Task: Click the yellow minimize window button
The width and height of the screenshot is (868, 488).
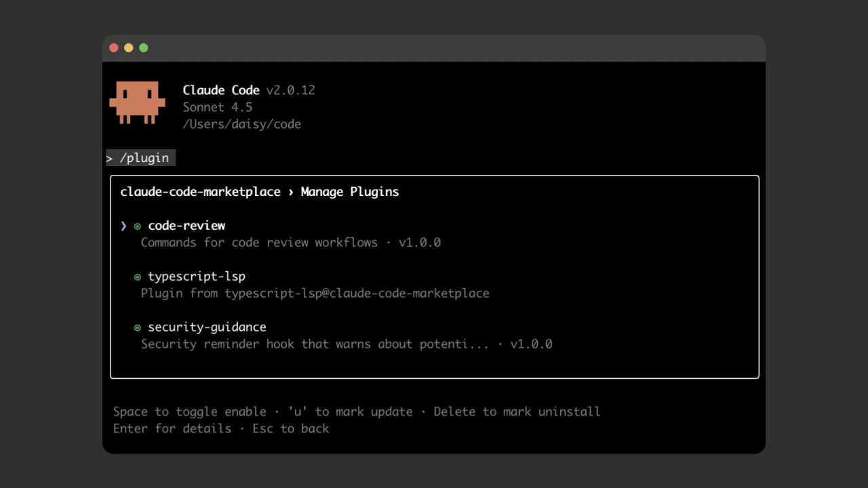Action: (x=129, y=48)
